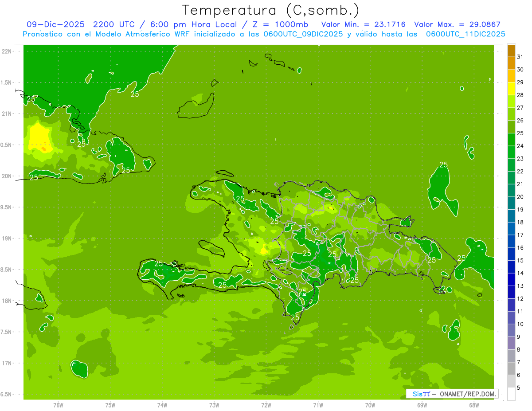This screenshot has height=411, width=532.
Task: Click the yellow legend swatch between 28 and 29
Action: point(511,88)
